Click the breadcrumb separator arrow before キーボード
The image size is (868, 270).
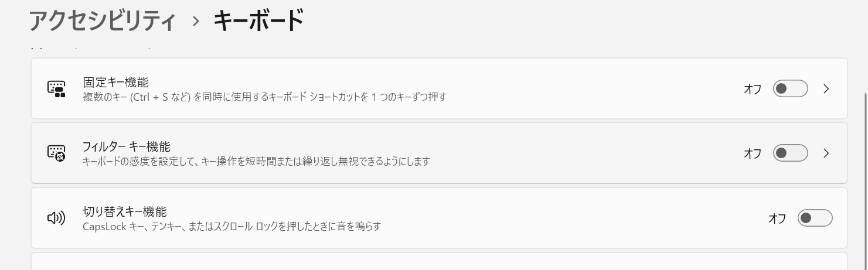(x=196, y=22)
